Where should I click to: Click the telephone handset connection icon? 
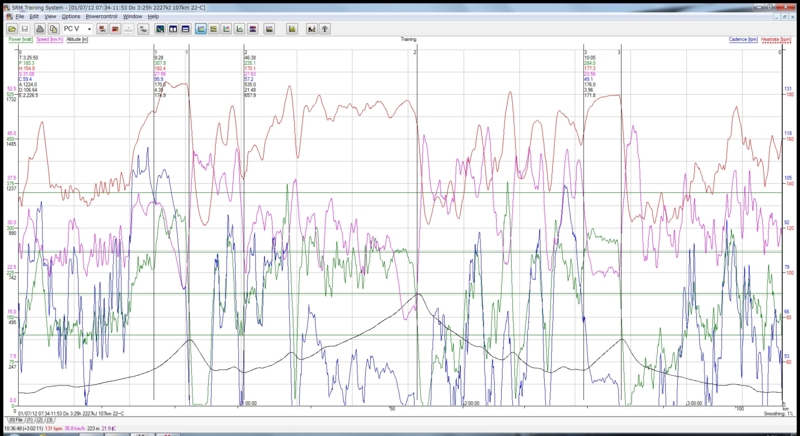coord(143,29)
